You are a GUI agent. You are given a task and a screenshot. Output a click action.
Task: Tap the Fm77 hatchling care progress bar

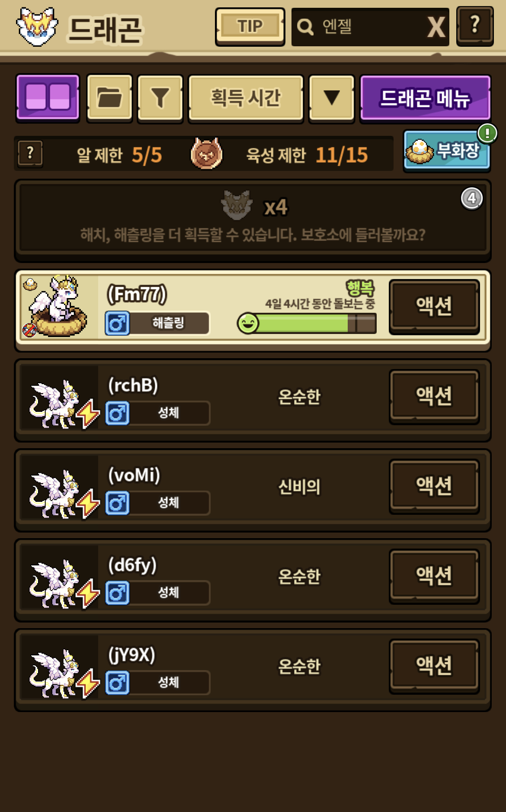[307, 323]
